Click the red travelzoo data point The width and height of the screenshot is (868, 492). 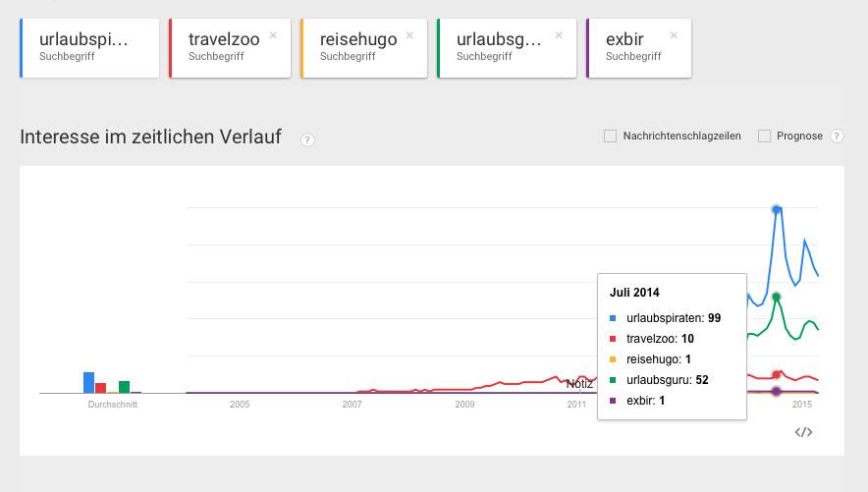777,374
